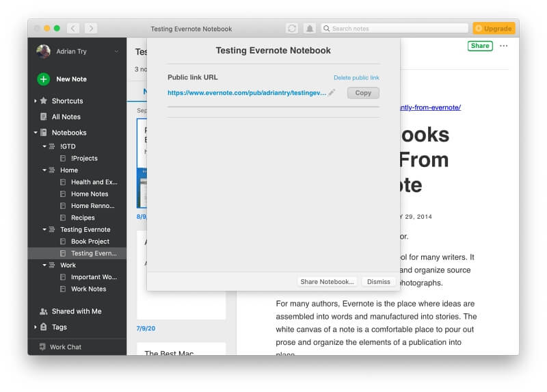Click Delete public link
Screen dimensions: 547x392
pyautogui.click(x=356, y=77)
